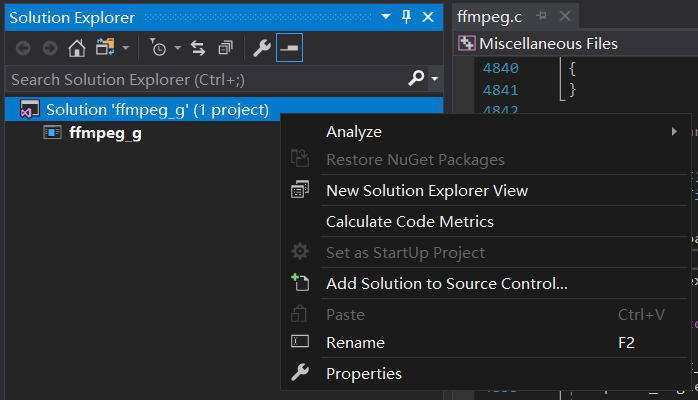Sync with Active Document icon
This screenshot has width=698, height=400.
198,48
